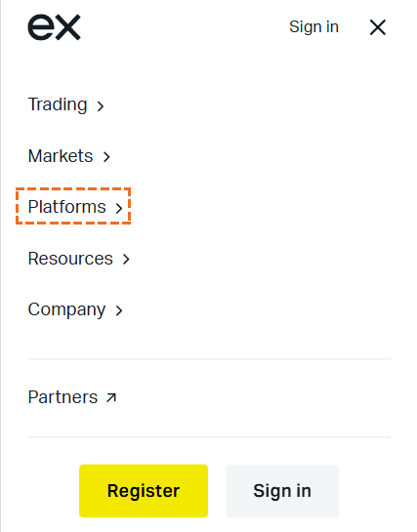
Task: Open the Platforms submenu
Action: [75, 207]
